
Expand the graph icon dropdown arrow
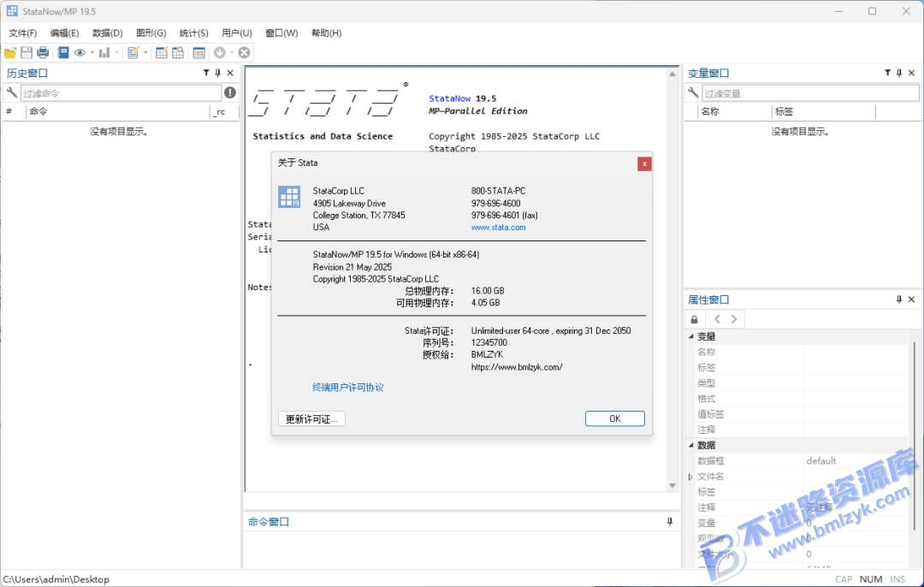click(x=116, y=52)
